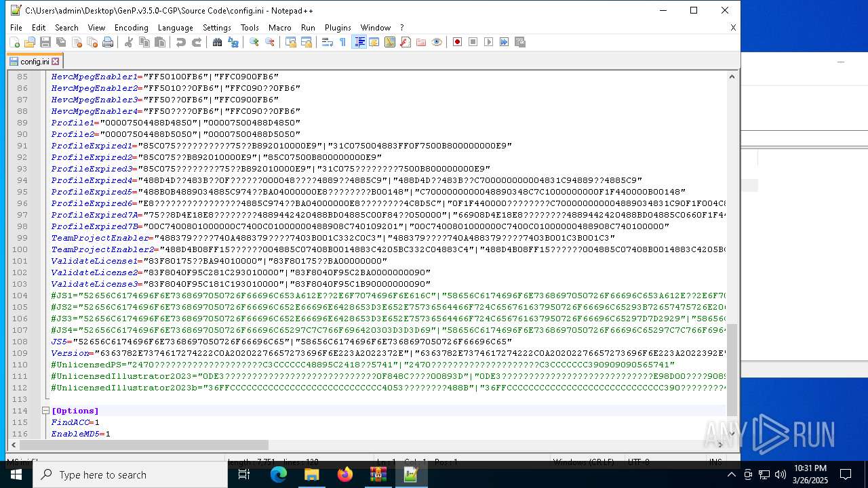Cut selection with the scissors icon

point(129,42)
